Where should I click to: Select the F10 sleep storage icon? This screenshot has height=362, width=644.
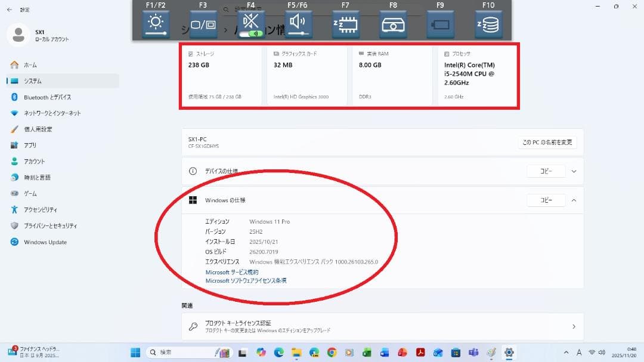(488, 24)
